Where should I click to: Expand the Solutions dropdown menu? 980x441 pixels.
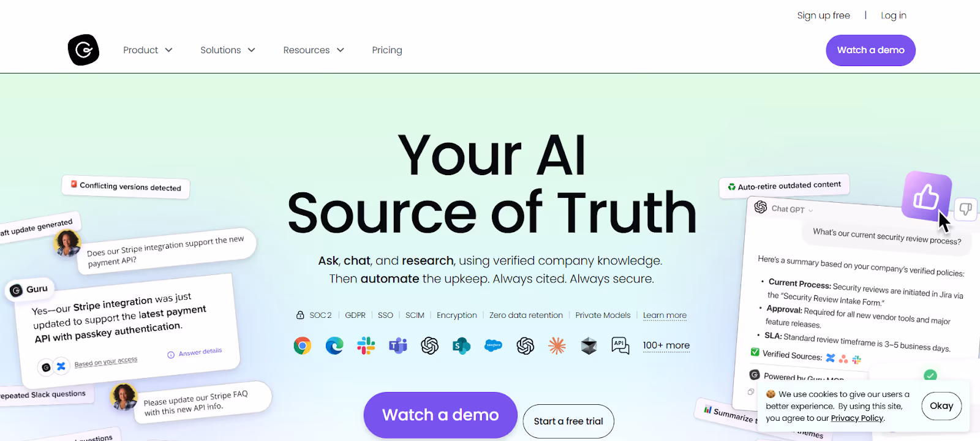pyautogui.click(x=228, y=50)
